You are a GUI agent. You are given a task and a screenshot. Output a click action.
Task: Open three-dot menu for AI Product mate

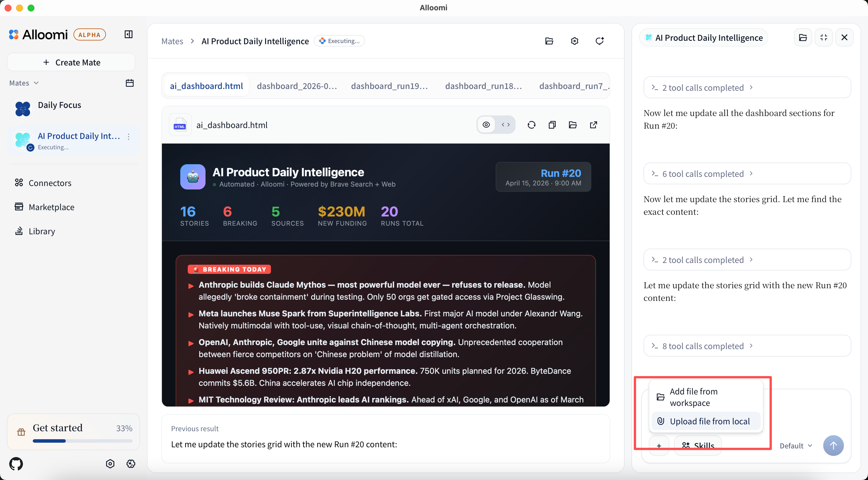[x=129, y=137]
